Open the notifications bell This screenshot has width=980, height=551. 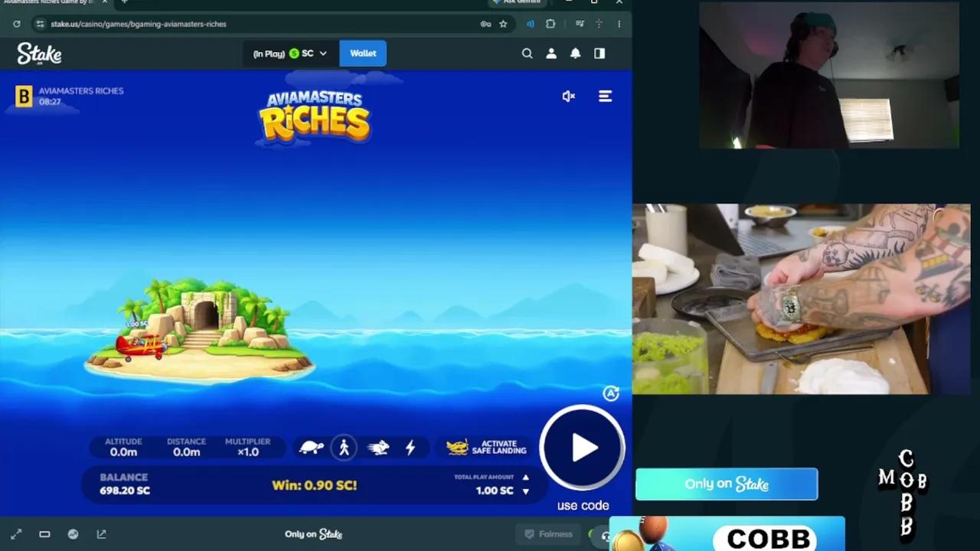click(575, 54)
